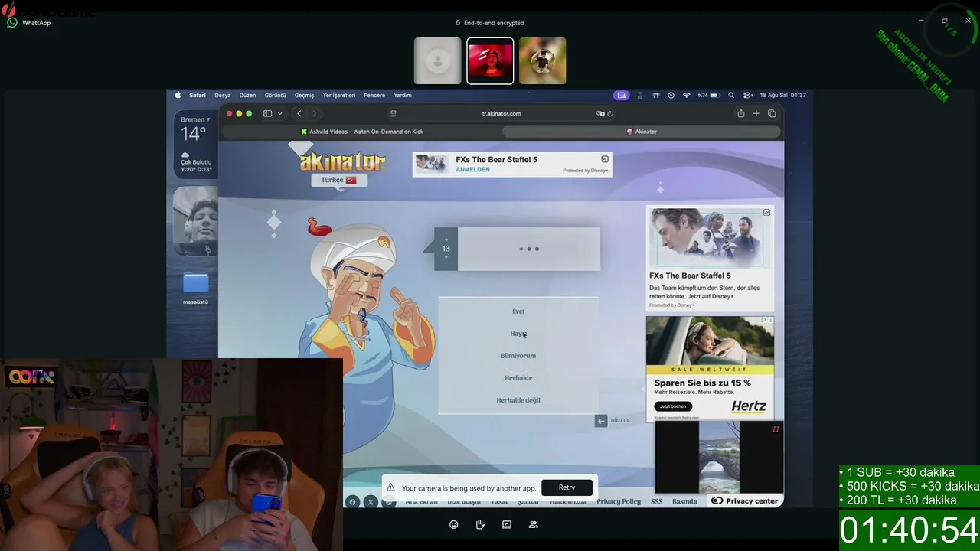Click Retry on the camera warning
The image size is (980, 551).
pyautogui.click(x=567, y=487)
